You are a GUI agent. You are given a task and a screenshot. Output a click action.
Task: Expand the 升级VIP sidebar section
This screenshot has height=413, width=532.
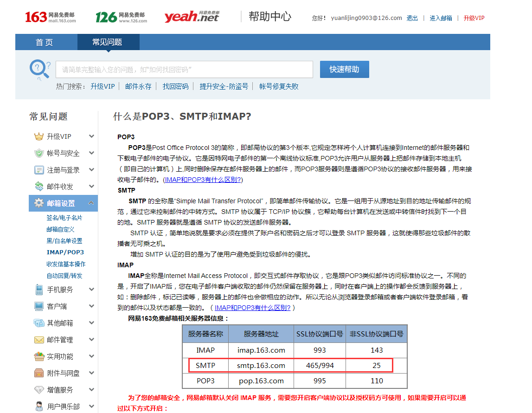click(91, 136)
